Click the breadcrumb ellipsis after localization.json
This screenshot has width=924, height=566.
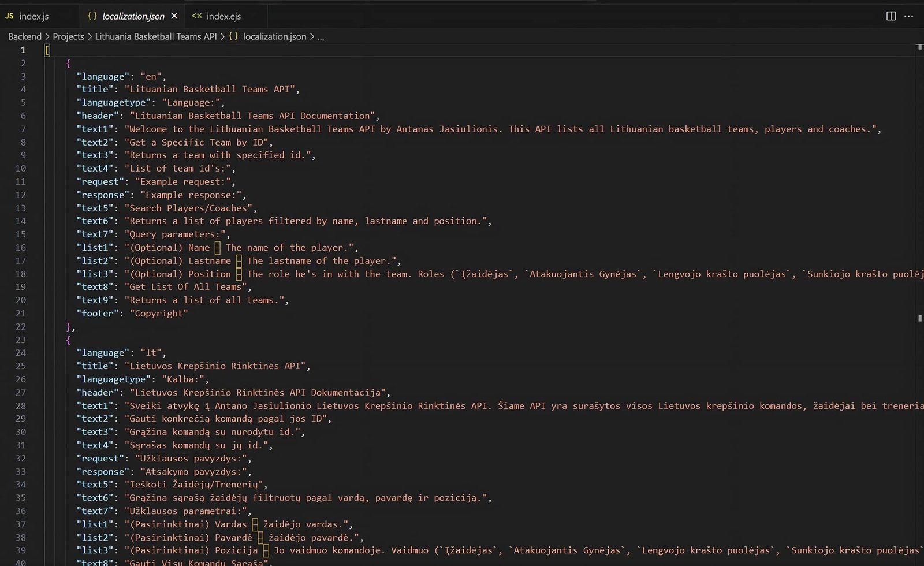321,36
